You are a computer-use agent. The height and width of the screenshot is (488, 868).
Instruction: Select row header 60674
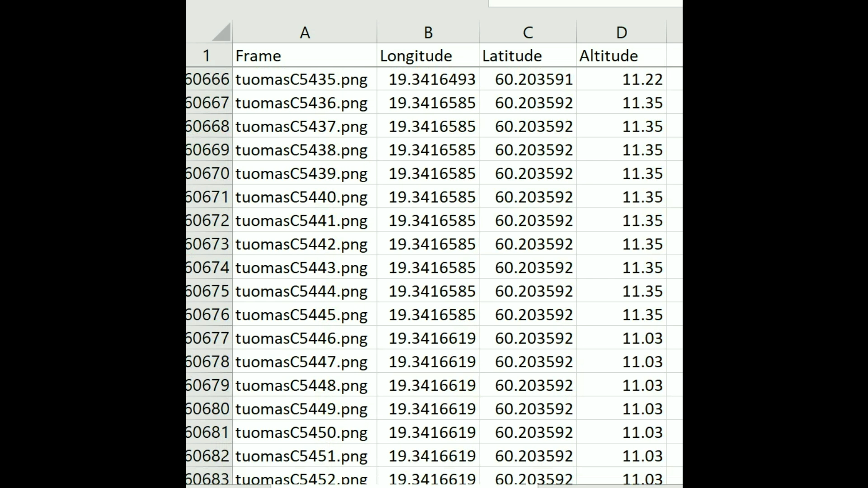point(209,267)
